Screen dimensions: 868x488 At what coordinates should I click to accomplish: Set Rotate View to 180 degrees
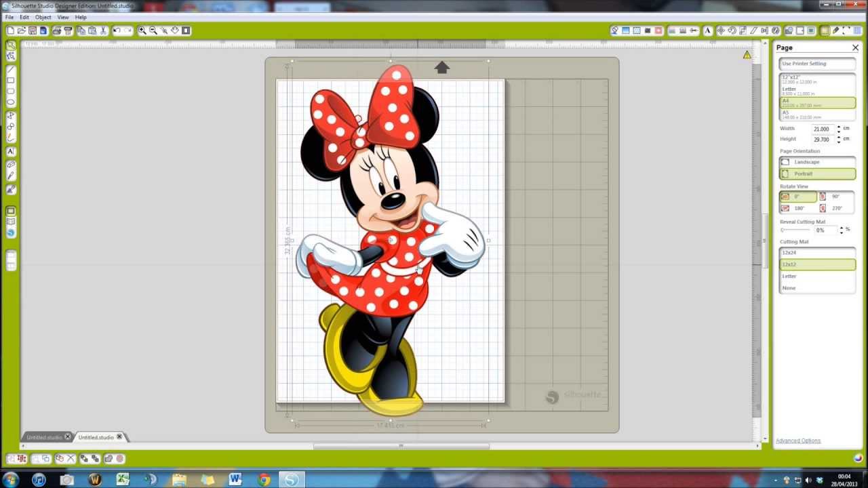[x=798, y=208]
